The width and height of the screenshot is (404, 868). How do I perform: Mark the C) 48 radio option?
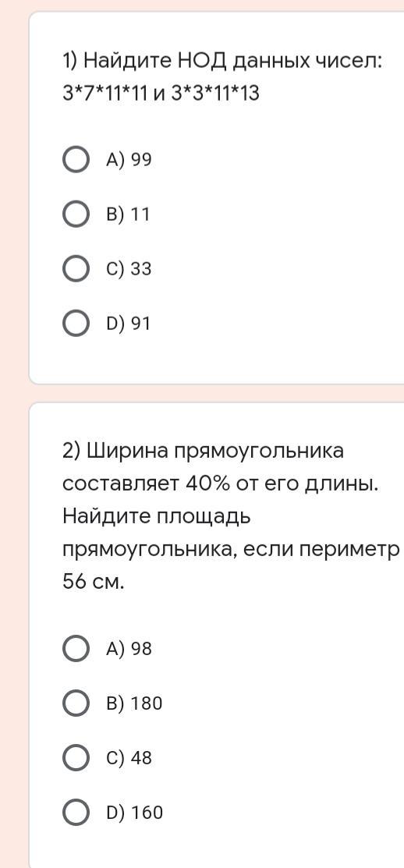click(x=76, y=758)
